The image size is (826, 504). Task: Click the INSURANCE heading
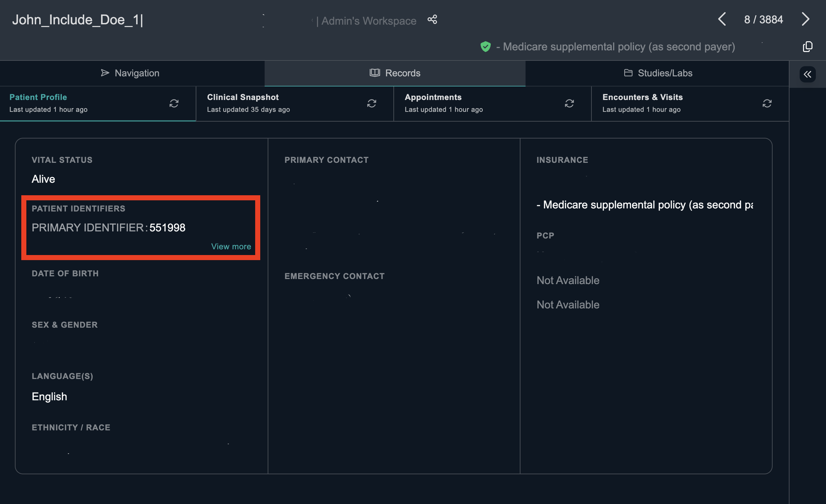point(562,160)
